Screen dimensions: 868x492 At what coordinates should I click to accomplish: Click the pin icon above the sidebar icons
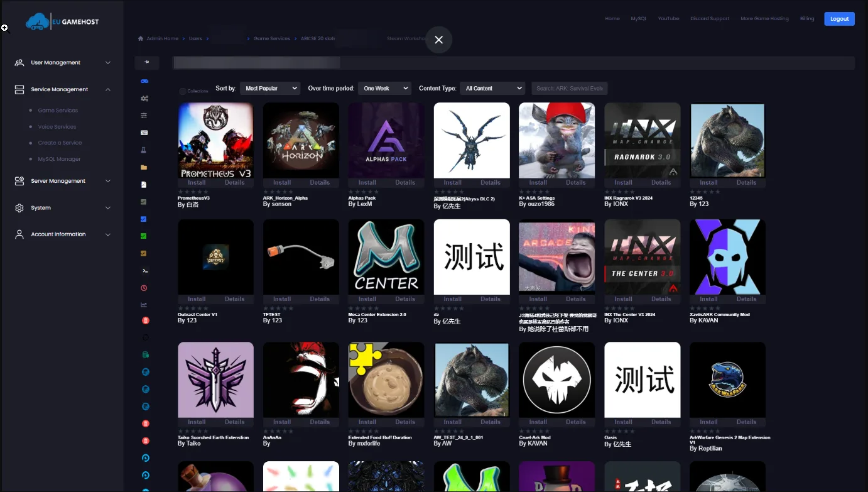click(146, 62)
